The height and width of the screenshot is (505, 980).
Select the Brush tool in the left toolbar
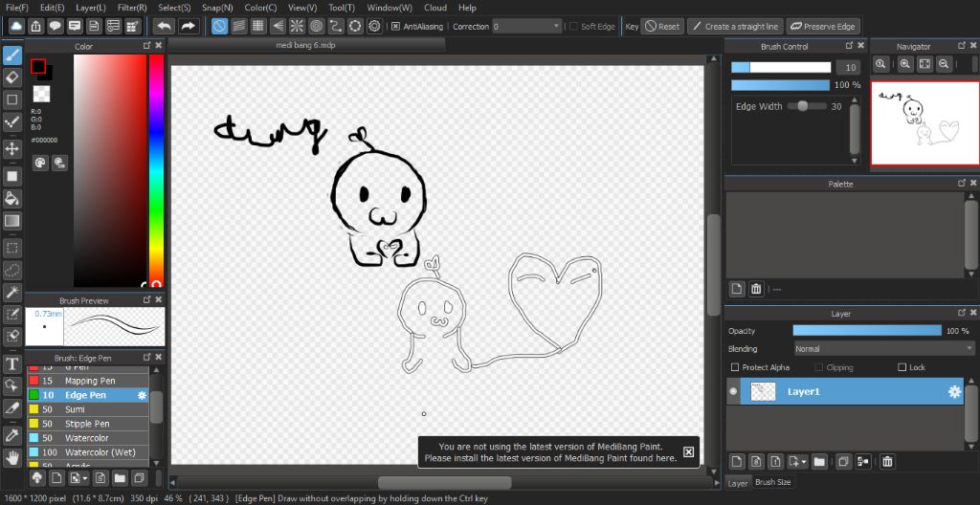(12, 56)
